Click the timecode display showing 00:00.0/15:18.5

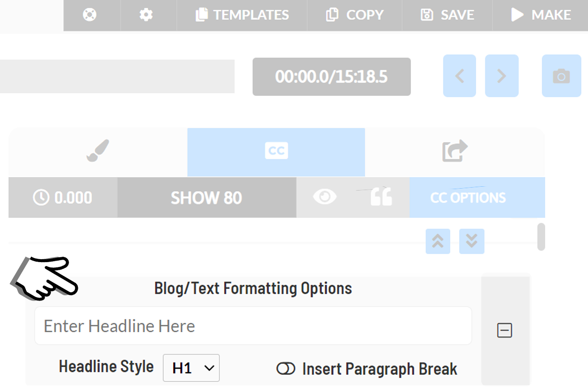pyautogui.click(x=331, y=76)
